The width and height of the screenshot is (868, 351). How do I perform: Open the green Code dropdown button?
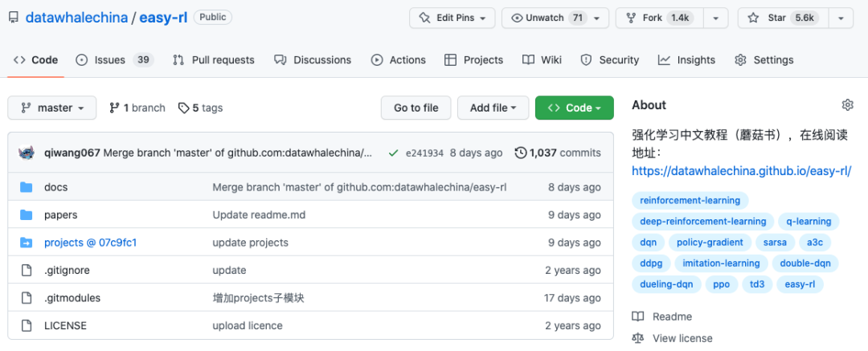tap(574, 108)
